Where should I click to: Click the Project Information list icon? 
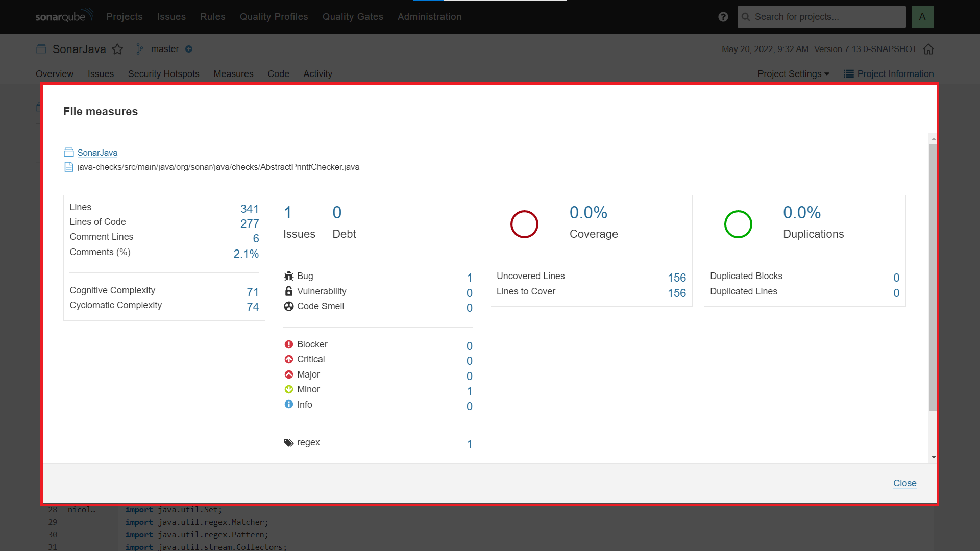tap(849, 74)
